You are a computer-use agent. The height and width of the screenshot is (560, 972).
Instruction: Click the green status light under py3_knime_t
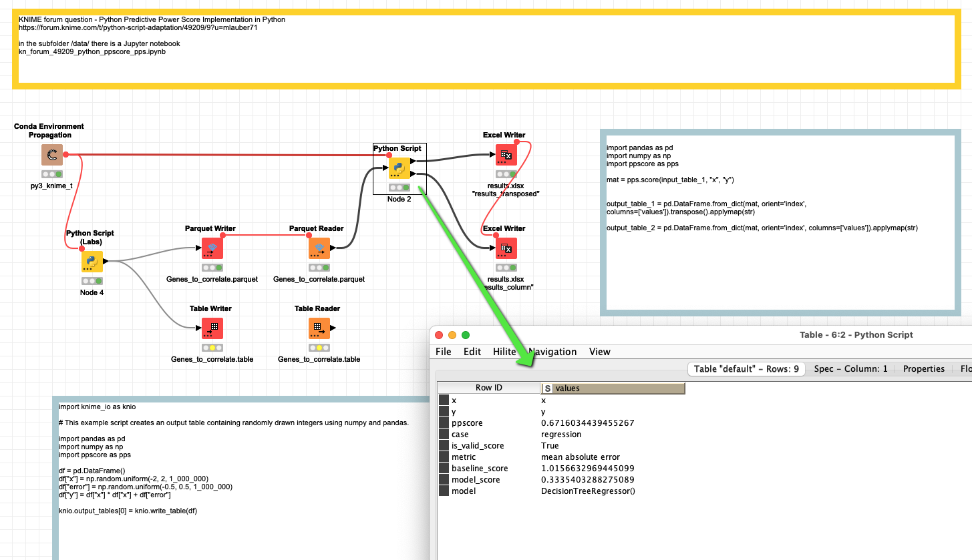(x=57, y=174)
